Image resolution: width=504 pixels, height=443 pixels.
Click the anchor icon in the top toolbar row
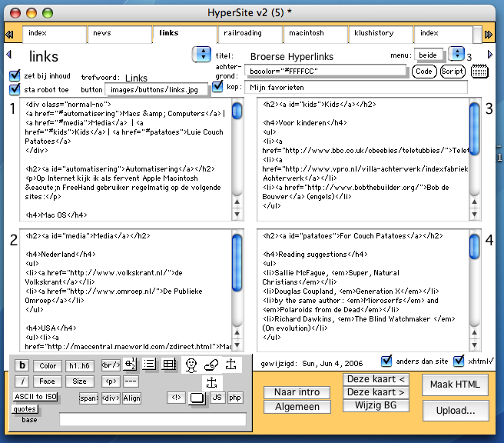(x=230, y=364)
